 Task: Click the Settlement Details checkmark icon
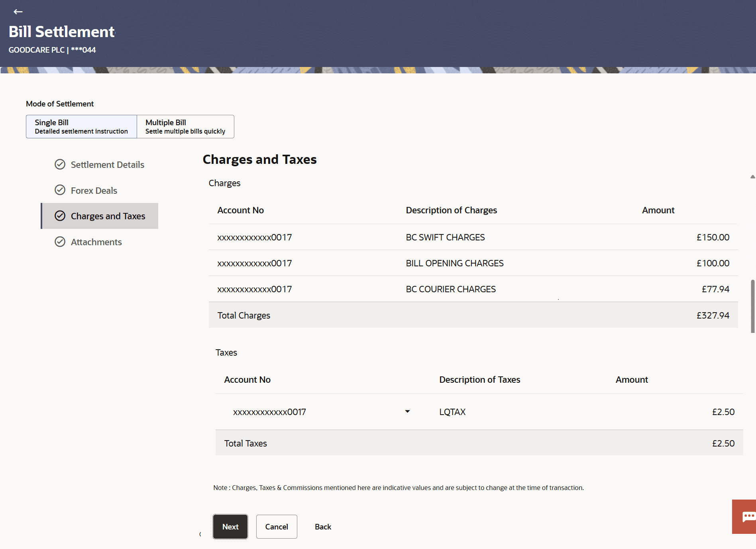point(60,165)
